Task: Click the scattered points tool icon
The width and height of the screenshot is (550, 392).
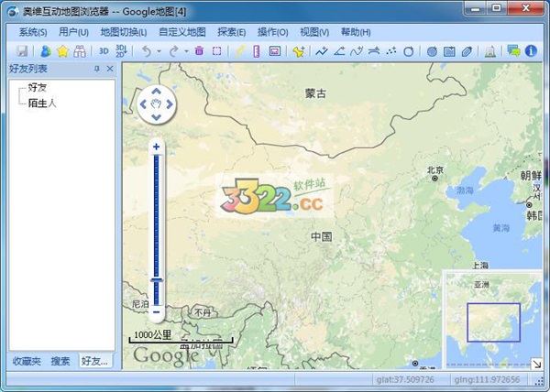Action: point(391,51)
